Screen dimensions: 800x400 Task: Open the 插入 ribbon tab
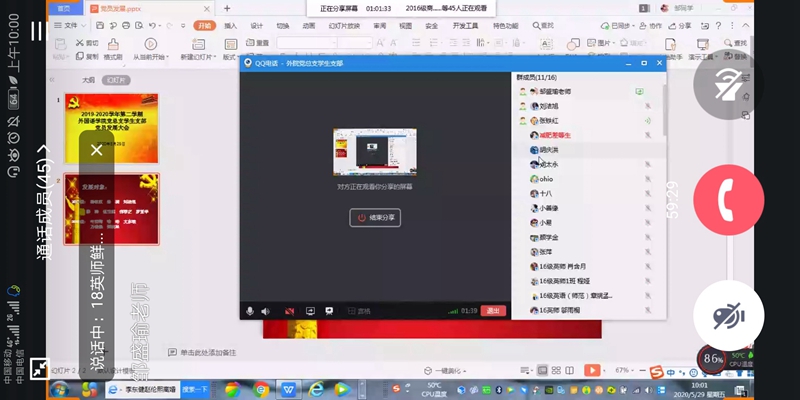pyautogui.click(x=231, y=25)
